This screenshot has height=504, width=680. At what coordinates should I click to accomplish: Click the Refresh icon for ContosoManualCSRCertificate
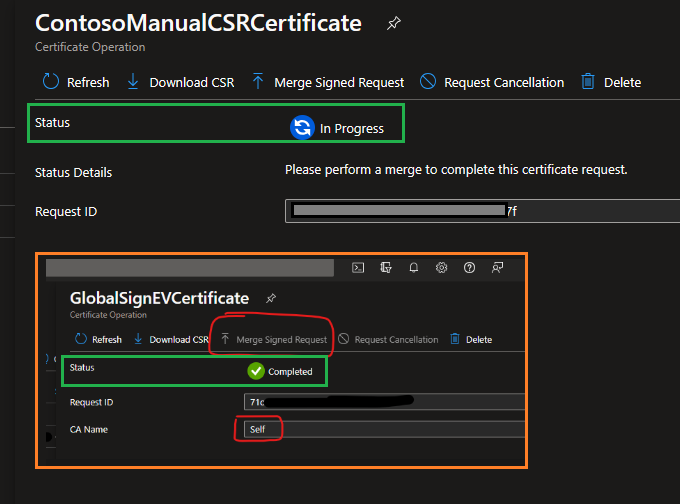pos(51,81)
